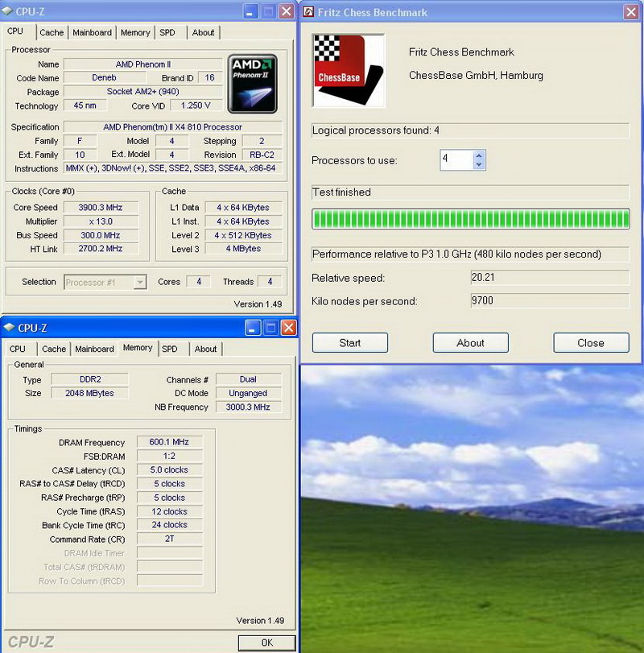Image resolution: width=644 pixels, height=653 pixels.
Task: Click Command Rate value 2T
Action: point(169,539)
